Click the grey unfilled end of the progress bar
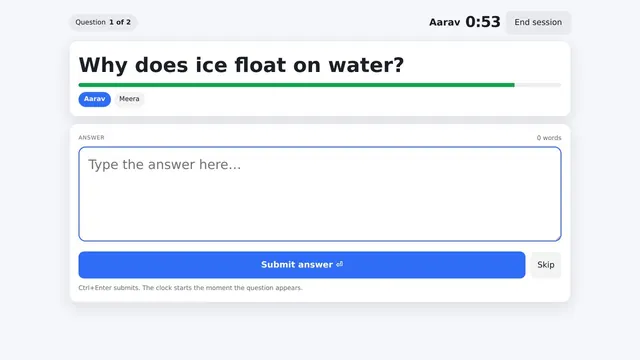Viewport: 640px width, 360px height. click(538, 85)
